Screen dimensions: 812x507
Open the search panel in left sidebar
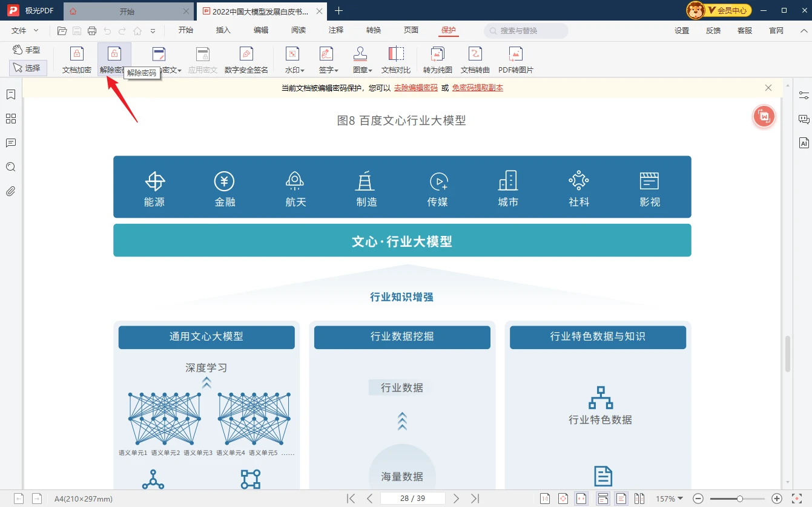pos(10,167)
